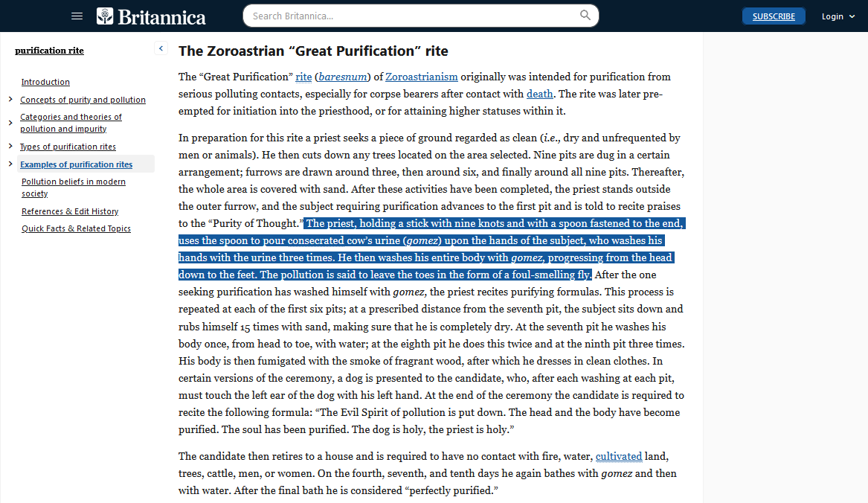Screen dimensions: 868x503
Task: Click the SUBSCRIBE button
Action: (774, 16)
